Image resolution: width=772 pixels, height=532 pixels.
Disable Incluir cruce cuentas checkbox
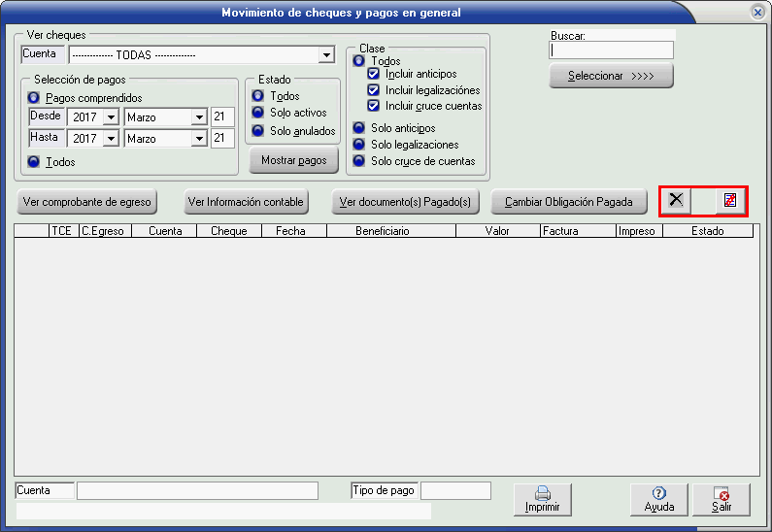pos(374,106)
